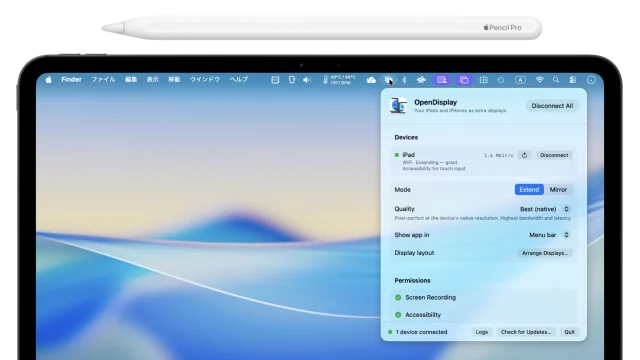Click the iPad refresh reconnect icon
The height and width of the screenshot is (360, 640).
coord(524,155)
